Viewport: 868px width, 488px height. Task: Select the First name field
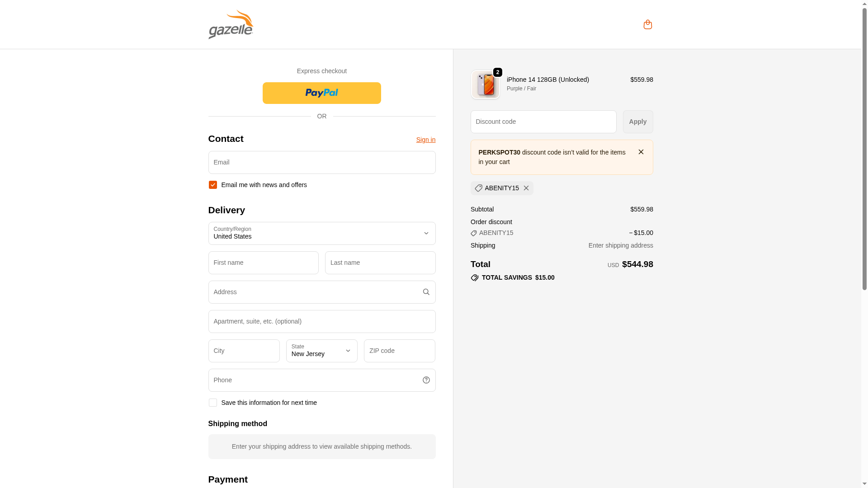263,263
